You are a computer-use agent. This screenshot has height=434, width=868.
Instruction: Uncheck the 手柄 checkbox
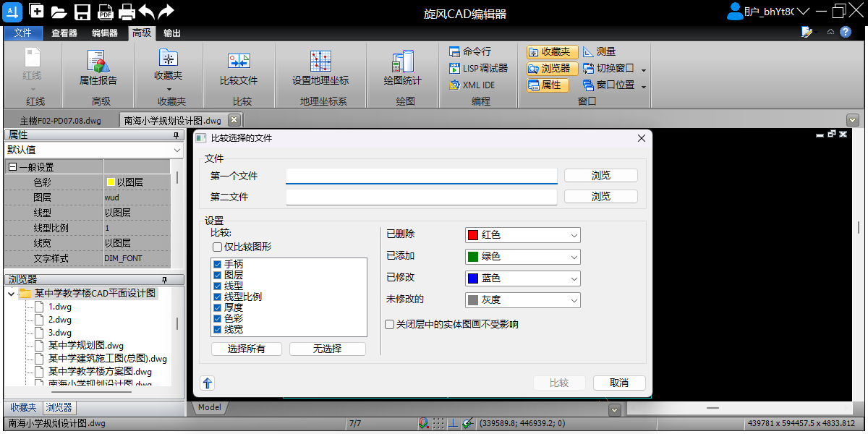217,265
